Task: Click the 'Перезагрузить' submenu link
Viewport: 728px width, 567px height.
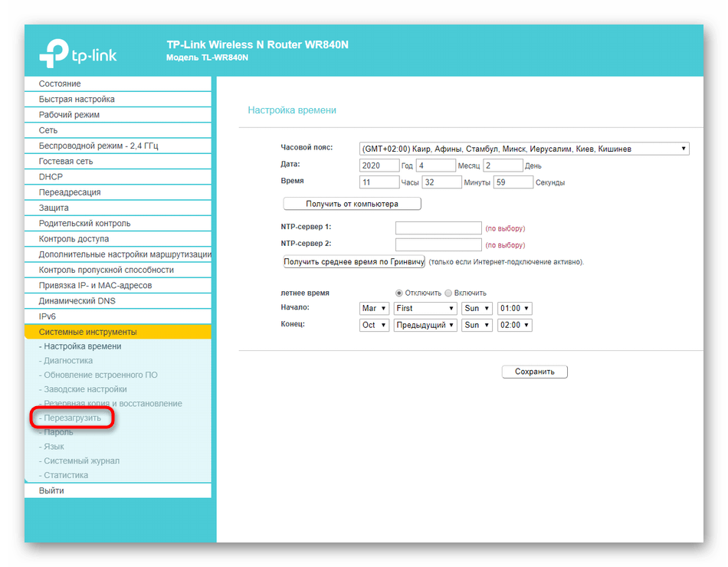Action: point(72,418)
